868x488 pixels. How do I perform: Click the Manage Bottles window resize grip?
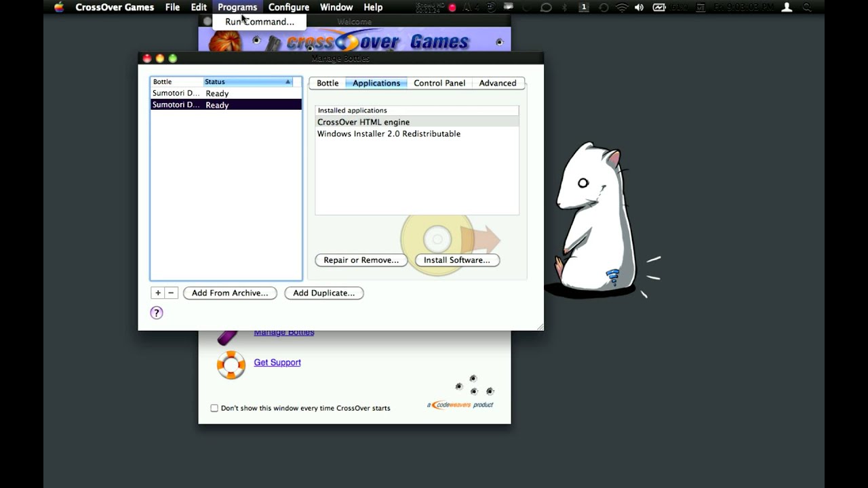coord(540,327)
